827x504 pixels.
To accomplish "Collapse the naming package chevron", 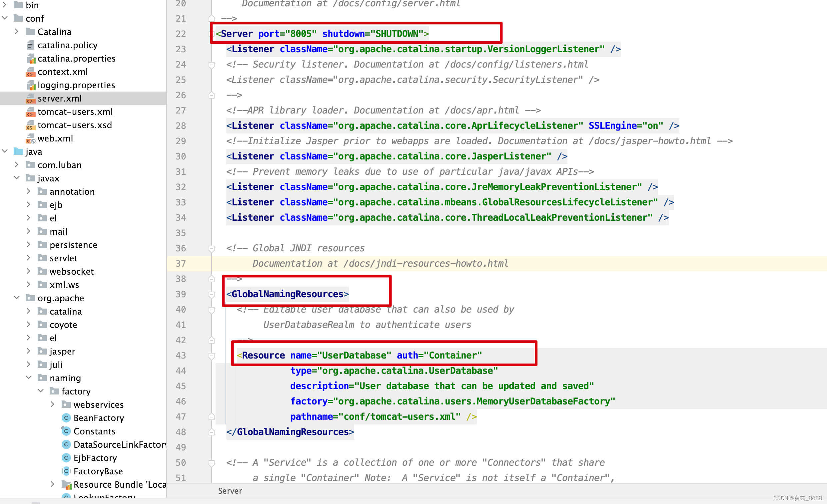I will click(29, 378).
